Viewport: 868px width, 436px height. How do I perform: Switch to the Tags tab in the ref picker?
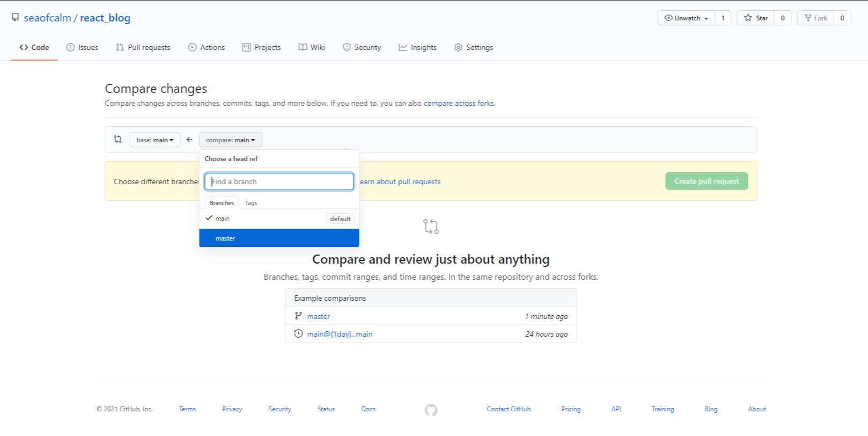(251, 203)
